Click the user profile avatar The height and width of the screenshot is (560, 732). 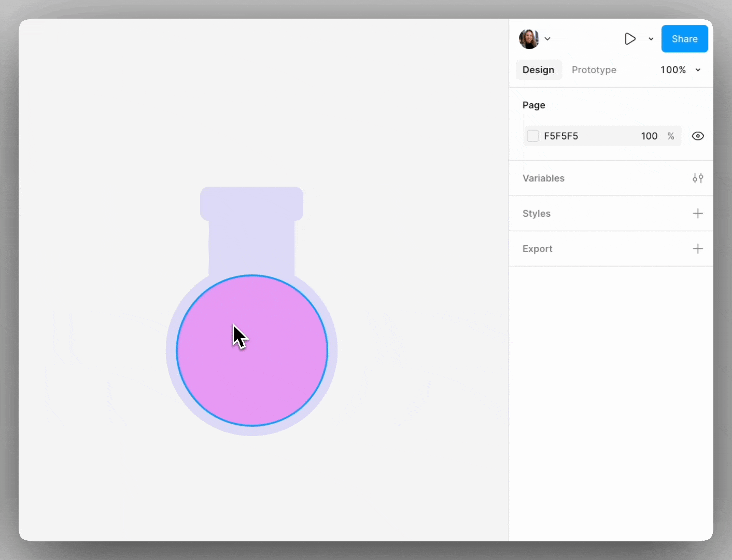tap(529, 39)
